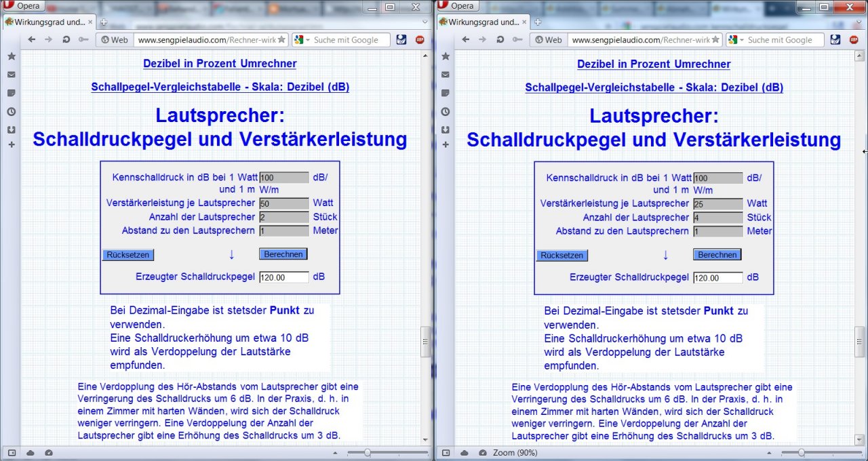Image resolution: width=868 pixels, height=461 pixels.
Task: Add a new tab in right window
Action: (538, 22)
